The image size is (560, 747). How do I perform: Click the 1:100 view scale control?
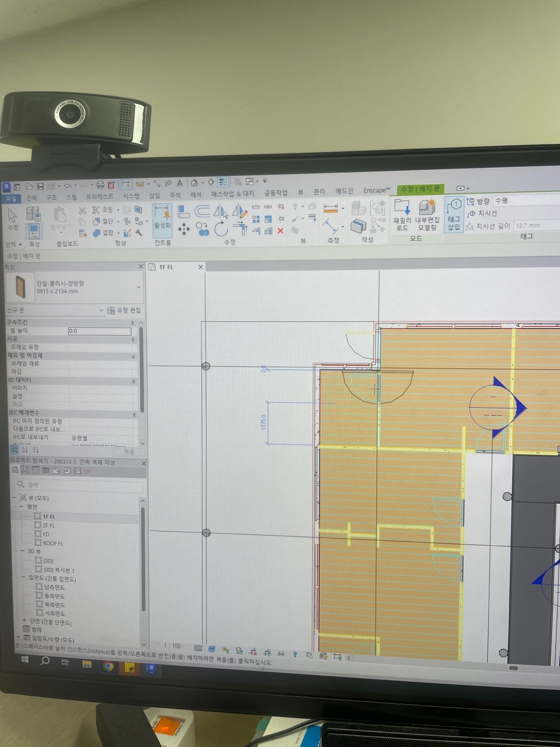point(172,646)
